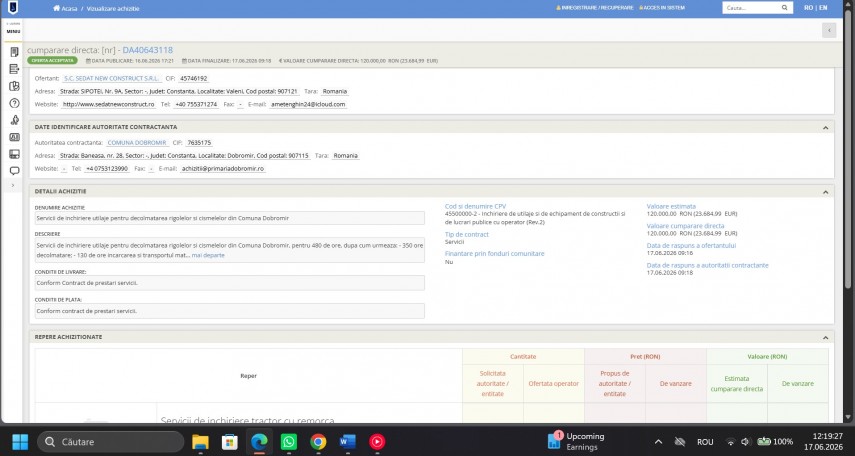
Task: Open Acces in sistem link
Action: pos(662,8)
